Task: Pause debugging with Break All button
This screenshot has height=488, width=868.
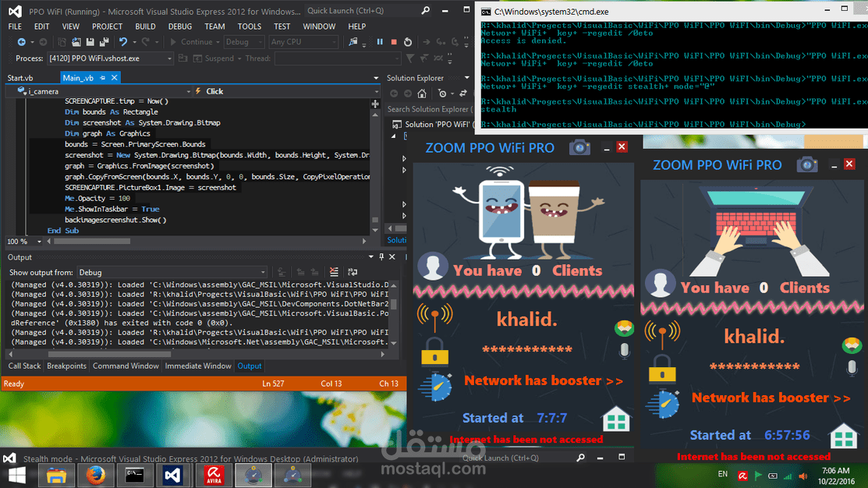Action: tap(380, 42)
